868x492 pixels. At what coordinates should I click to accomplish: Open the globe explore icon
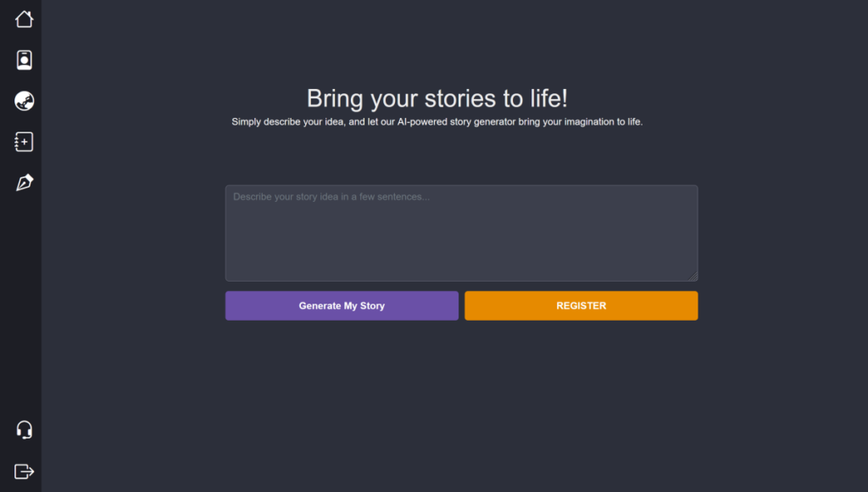click(24, 101)
